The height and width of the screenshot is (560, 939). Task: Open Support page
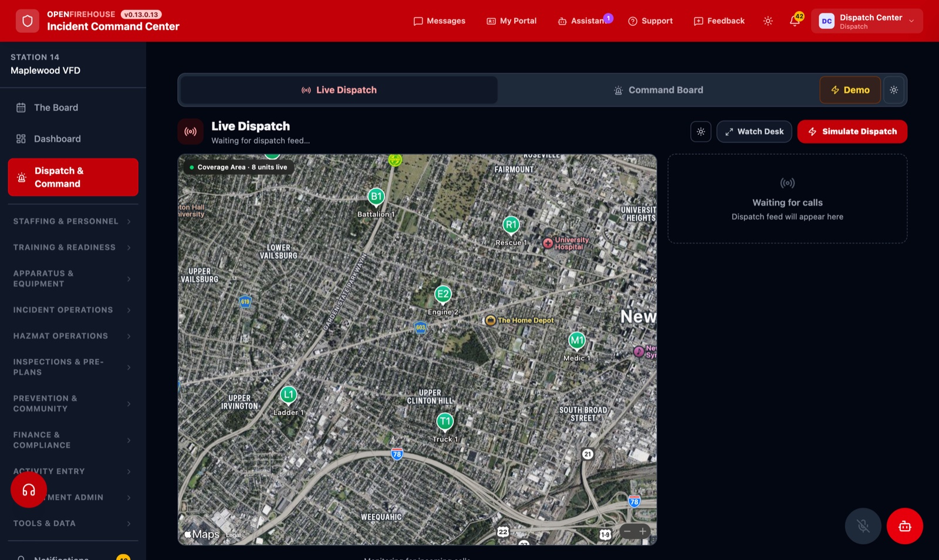pos(650,21)
